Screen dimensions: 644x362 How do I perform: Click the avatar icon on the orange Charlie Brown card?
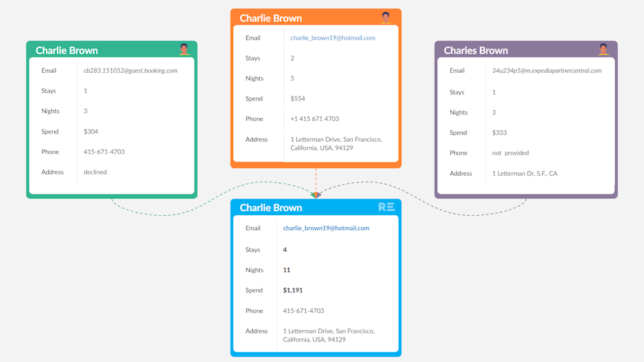pos(386,17)
